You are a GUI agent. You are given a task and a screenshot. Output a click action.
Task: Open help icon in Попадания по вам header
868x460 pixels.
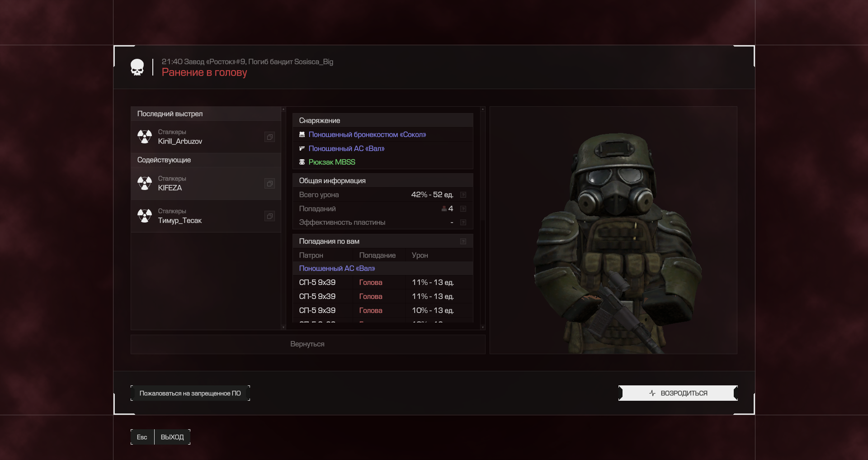(x=463, y=241)
